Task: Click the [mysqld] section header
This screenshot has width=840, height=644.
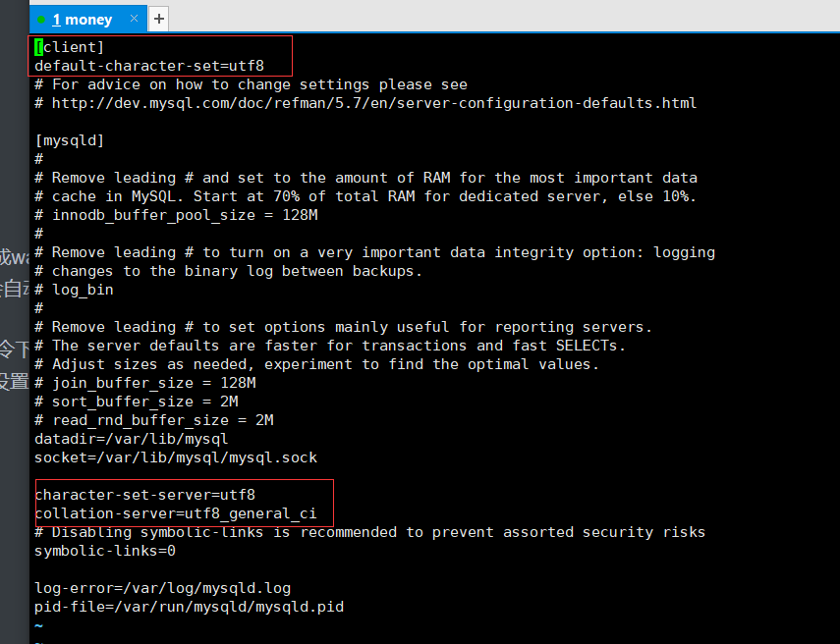Action: coord(69,140)
